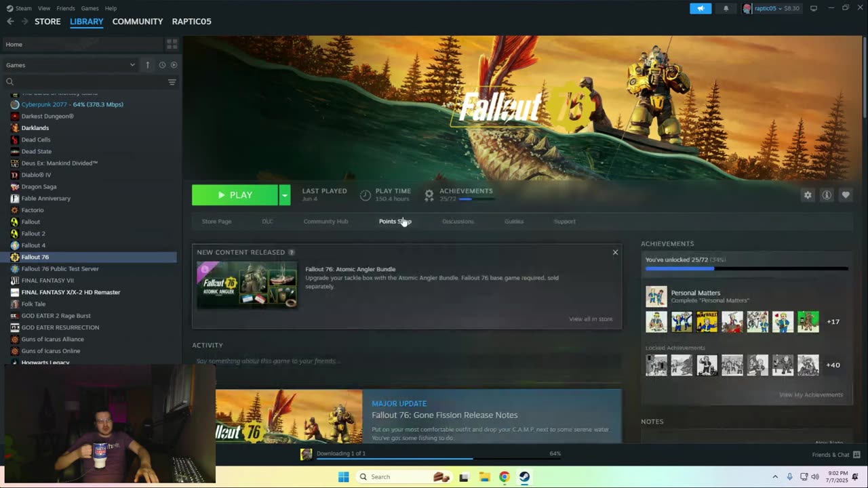Toggle the ready-to-play filter icon
This screenshot has width=868, height=488.
tap(174, 65)
